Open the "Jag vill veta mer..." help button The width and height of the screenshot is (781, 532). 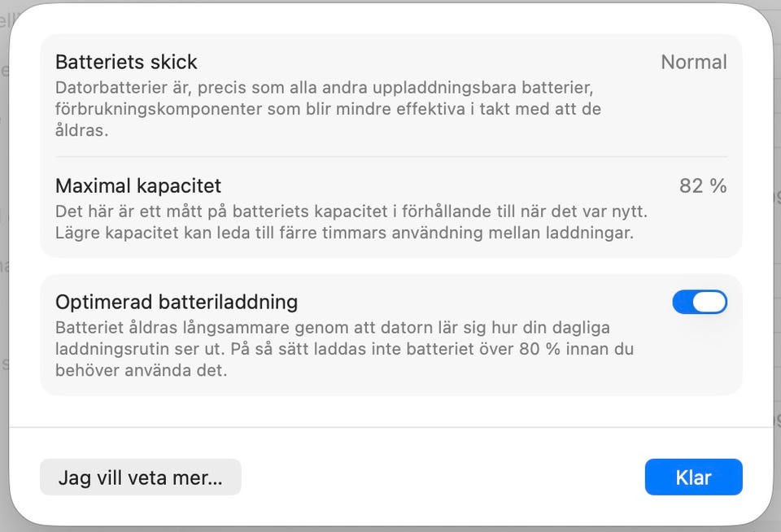(x=140, y=477)
